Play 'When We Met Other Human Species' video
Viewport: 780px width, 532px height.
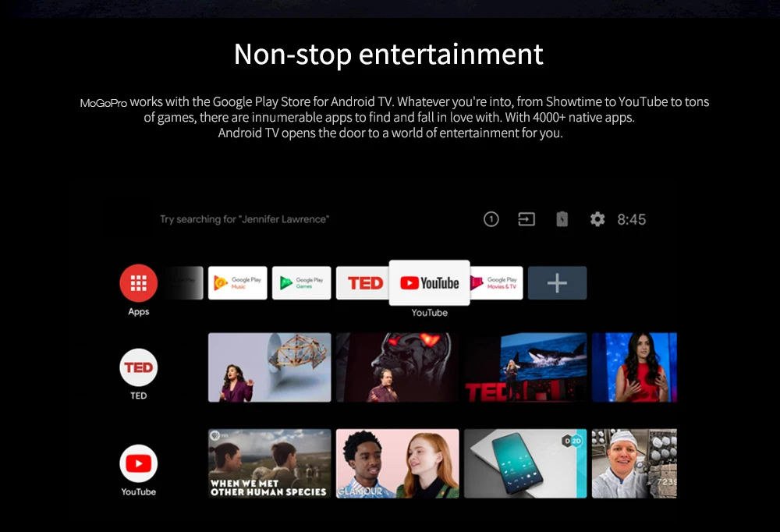tap(269, 463)
